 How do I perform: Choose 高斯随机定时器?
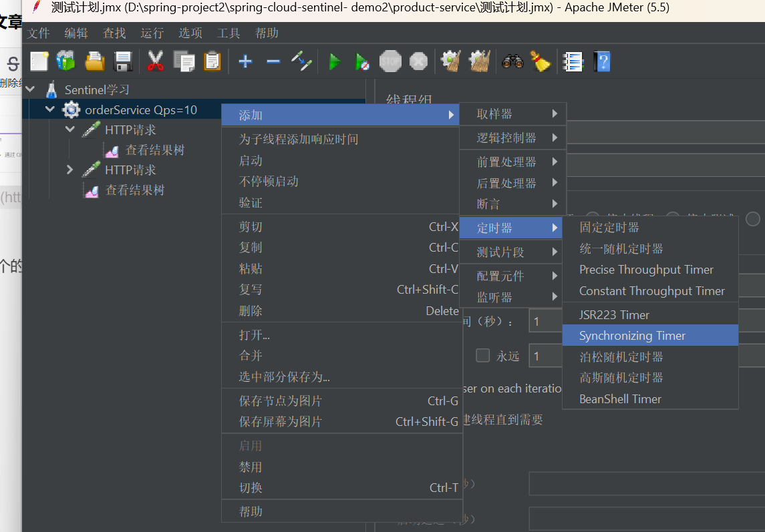point(650,378)
